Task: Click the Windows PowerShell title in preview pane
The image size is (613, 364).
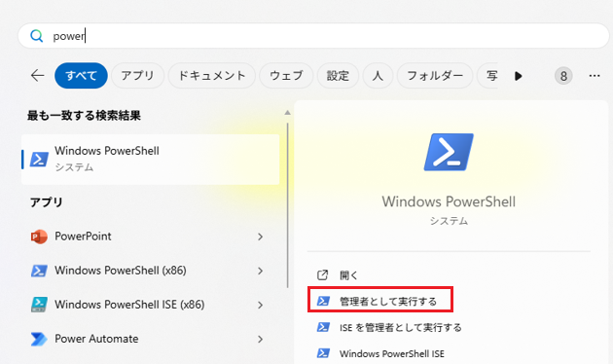Action: 449,201
